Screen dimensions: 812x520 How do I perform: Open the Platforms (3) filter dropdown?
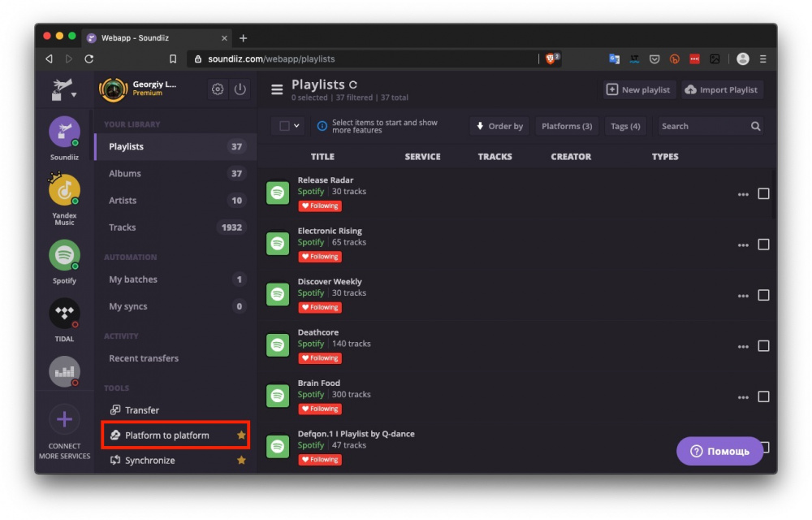(x=566, y=126)
